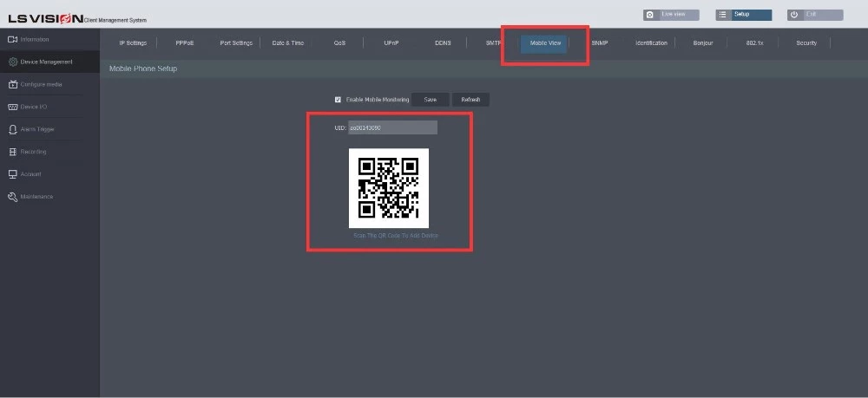Screen dimensions: 868x398
Task: Click the Device Management gear icon
Action: (13, 62)
